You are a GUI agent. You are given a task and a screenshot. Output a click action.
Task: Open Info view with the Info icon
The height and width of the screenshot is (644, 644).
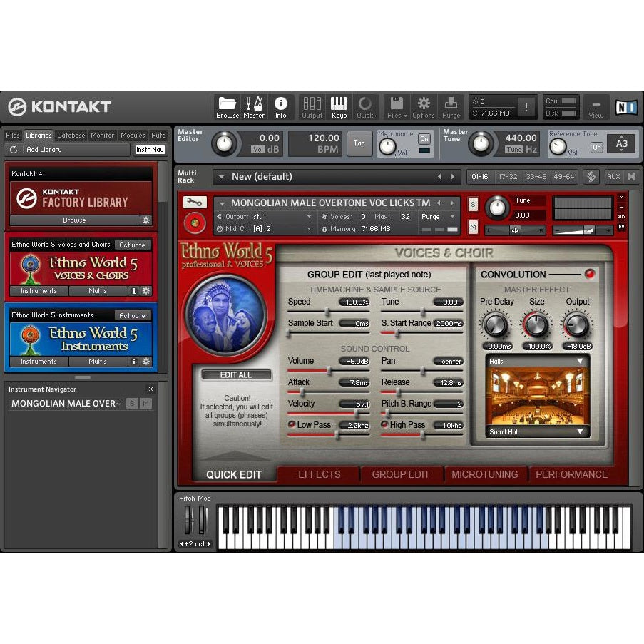pos(280,105)
